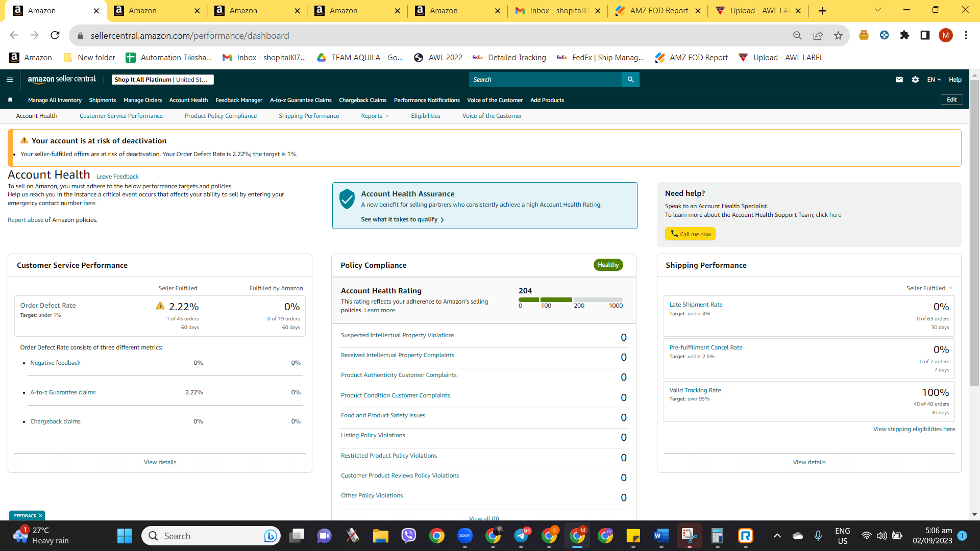This screenshot has width=980, height=551.
Task: Open Viber from the taskbar
Action: [408, 536]
